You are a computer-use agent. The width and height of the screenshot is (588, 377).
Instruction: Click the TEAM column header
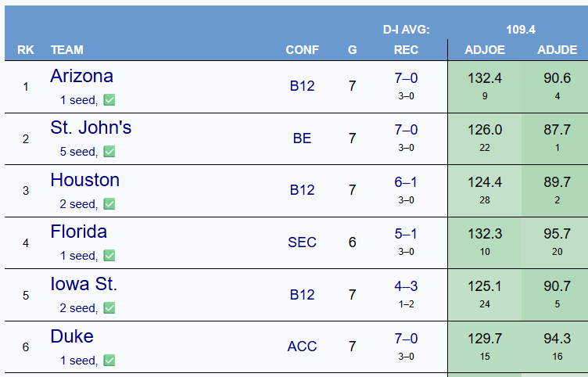(x=67, y=50)
